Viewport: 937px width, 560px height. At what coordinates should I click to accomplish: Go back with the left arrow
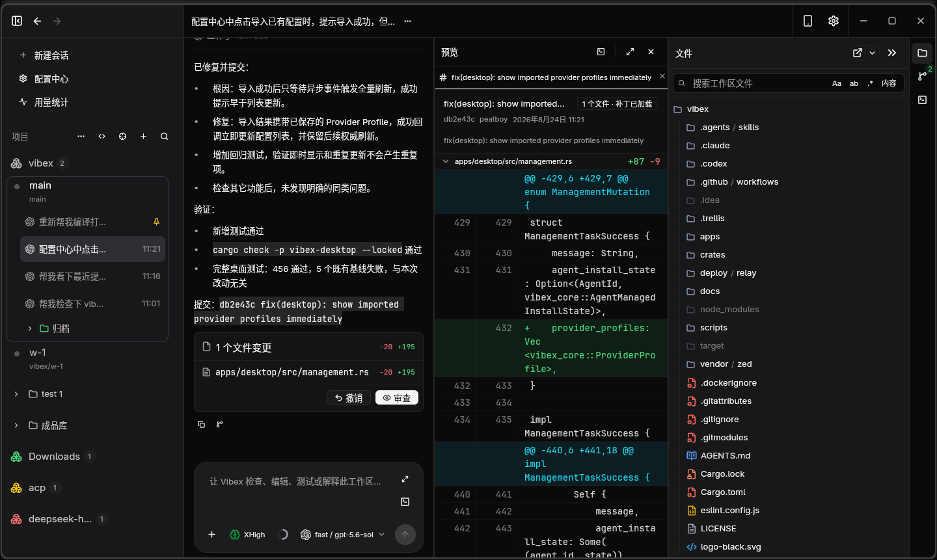(x=37, y=21)
